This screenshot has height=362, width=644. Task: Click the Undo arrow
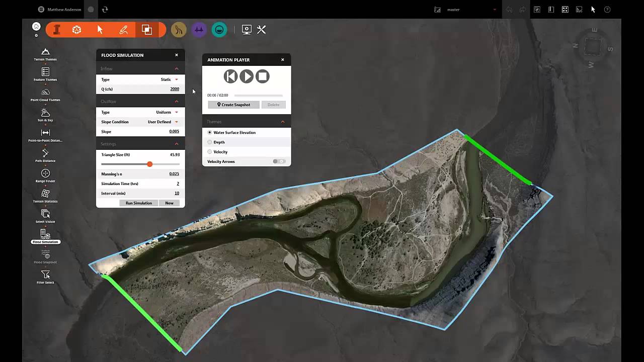(x=510, y=9)
